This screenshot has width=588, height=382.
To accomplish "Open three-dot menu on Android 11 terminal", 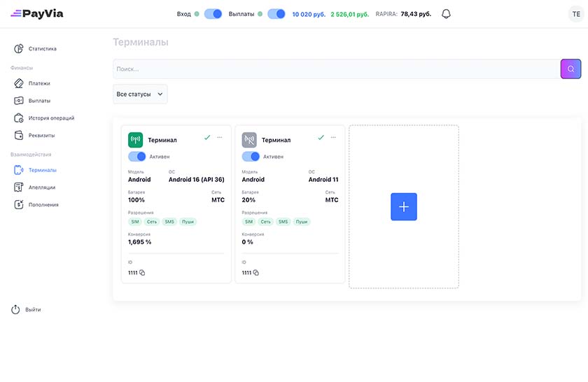I will click(x=334, y=138).
